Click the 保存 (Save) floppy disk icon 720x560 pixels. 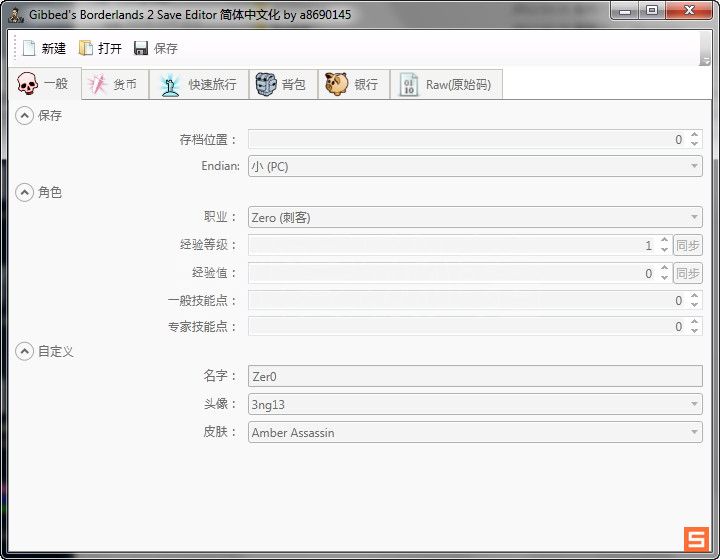pos(141,48)
